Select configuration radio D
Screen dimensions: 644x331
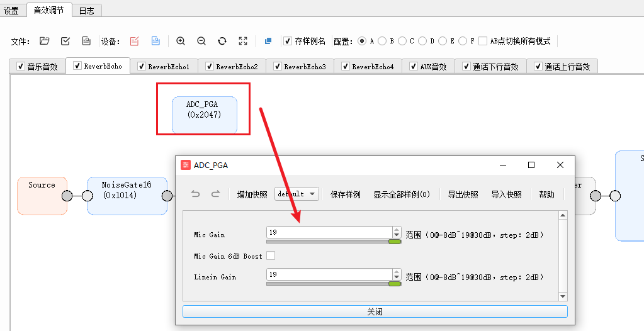tap(422, 41)
